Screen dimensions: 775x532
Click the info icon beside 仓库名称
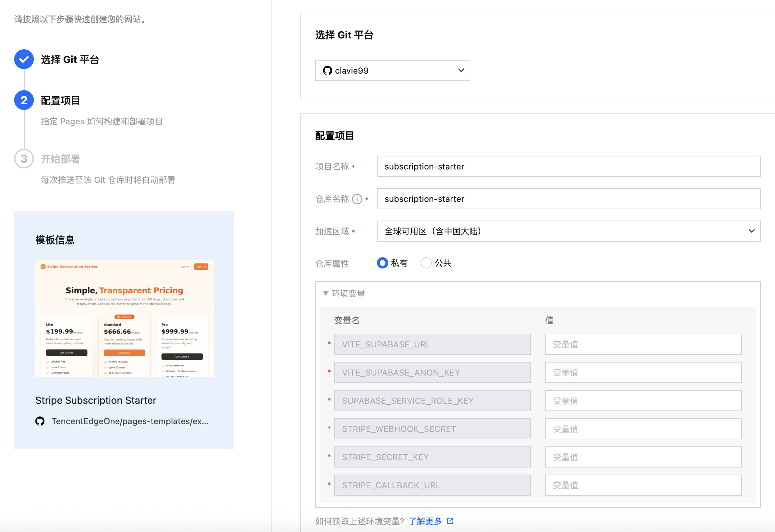(x=357, y=199)
